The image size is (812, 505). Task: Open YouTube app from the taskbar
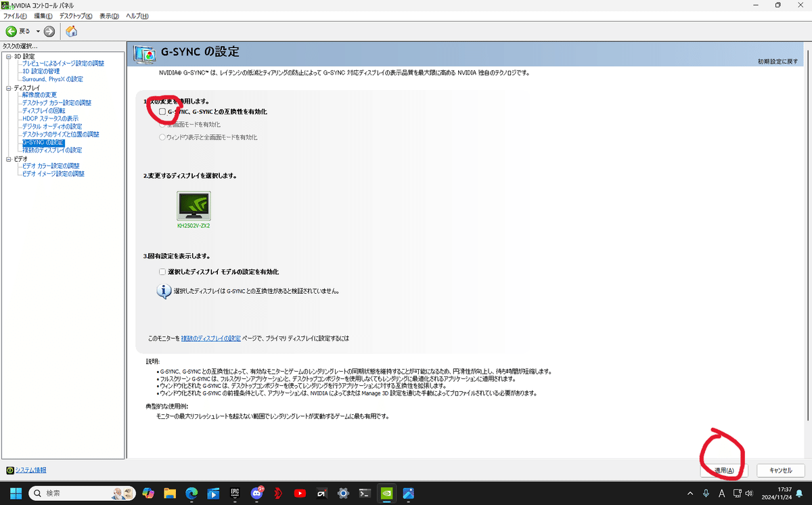300,493
